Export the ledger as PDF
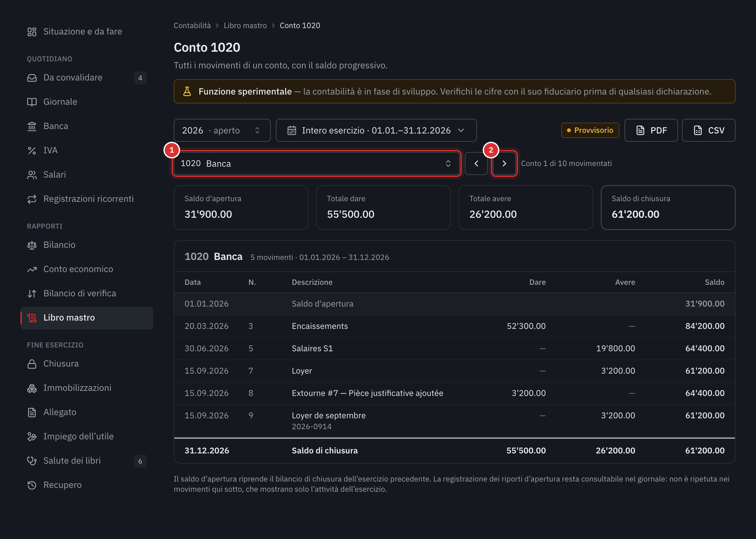The height and width of the screenshot is (539, 756). 651,130
